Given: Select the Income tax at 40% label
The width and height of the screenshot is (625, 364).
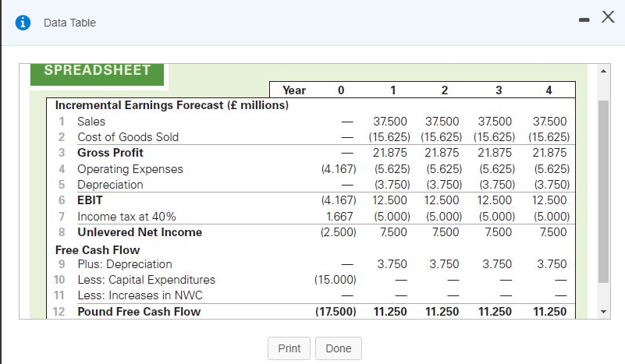Looking at the screenshot, I should pos(126,217).
